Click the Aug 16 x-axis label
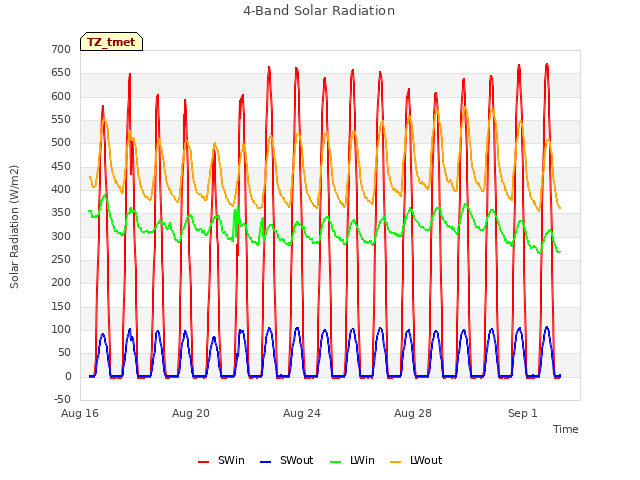Viewport: 640px width, 480px height. coord(80,413)
